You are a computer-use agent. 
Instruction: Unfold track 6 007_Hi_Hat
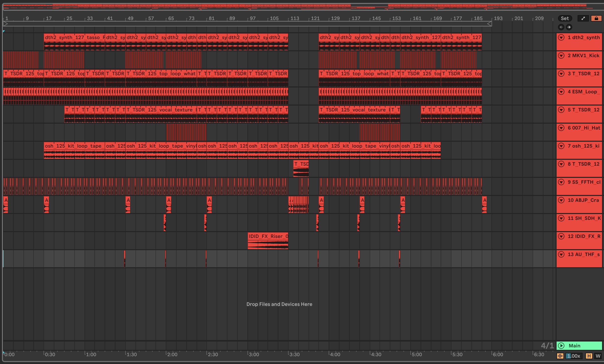tap(561, 128)
